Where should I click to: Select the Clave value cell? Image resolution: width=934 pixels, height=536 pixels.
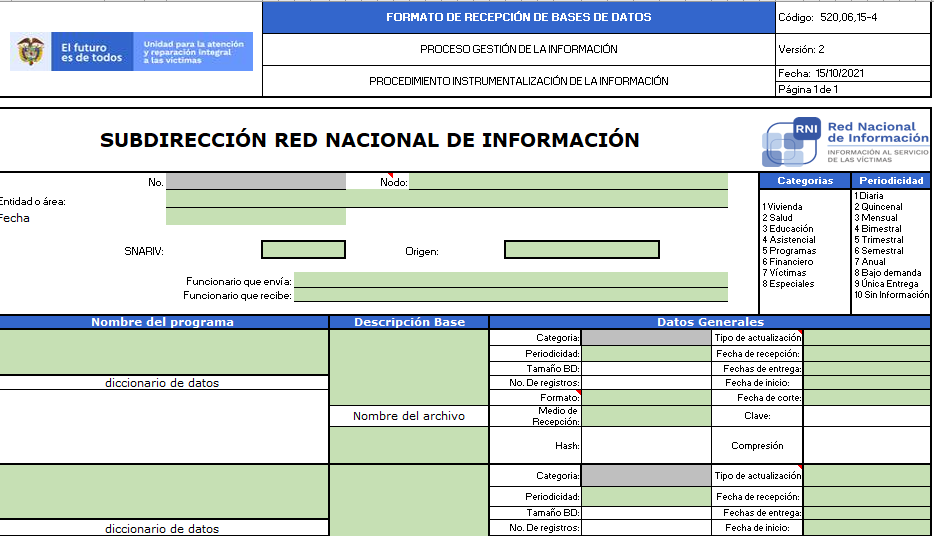(867, 416)
